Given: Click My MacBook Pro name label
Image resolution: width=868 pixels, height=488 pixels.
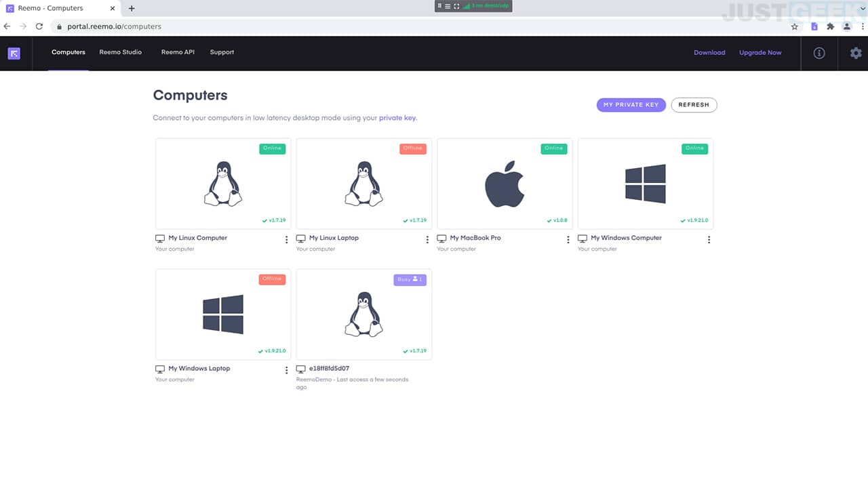Looking at the screenshot, I should [475, 238].
